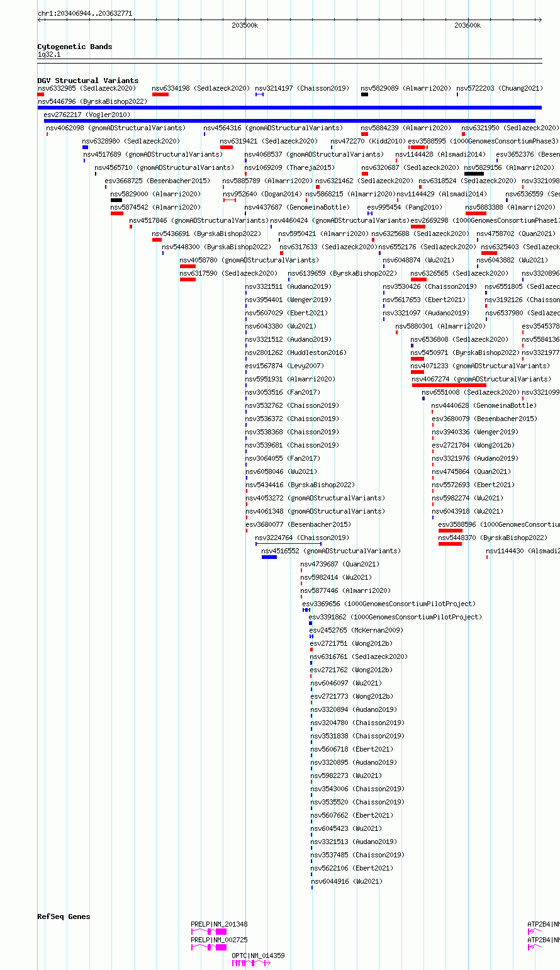Select variant nsv3940336 (Wenger2019)
Viewport: 560px width, 970px height.
(475, 432)
